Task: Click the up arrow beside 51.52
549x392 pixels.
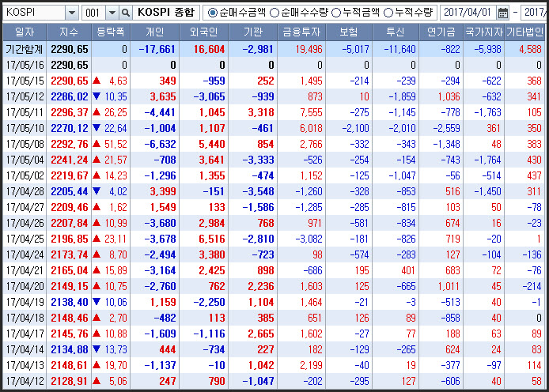Action: click(x=97, y=144)
